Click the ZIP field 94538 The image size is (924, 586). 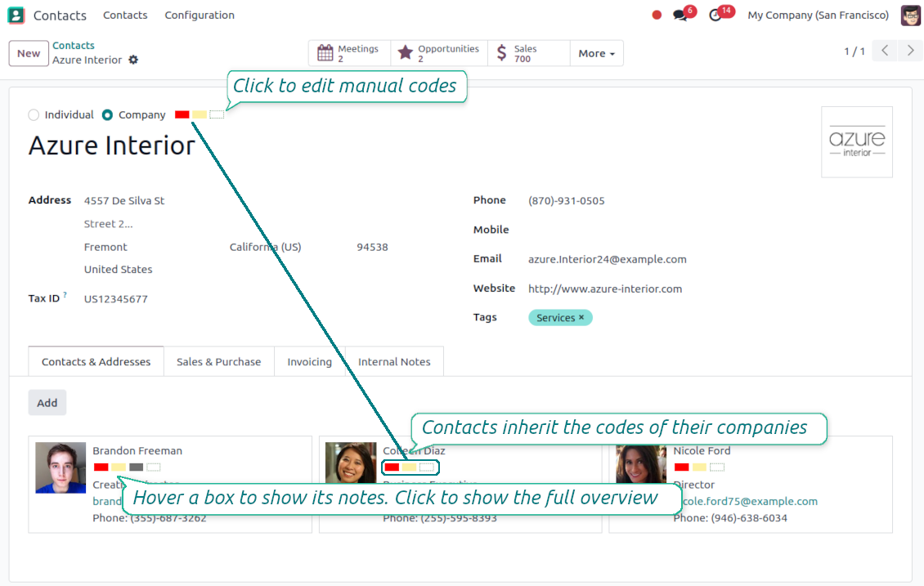[372, 247]
